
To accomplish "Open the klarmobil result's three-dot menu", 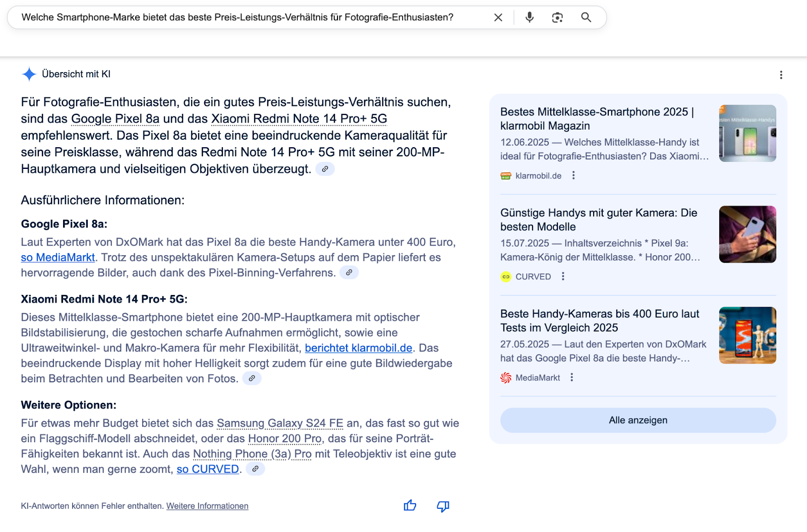I will (573, 175).
